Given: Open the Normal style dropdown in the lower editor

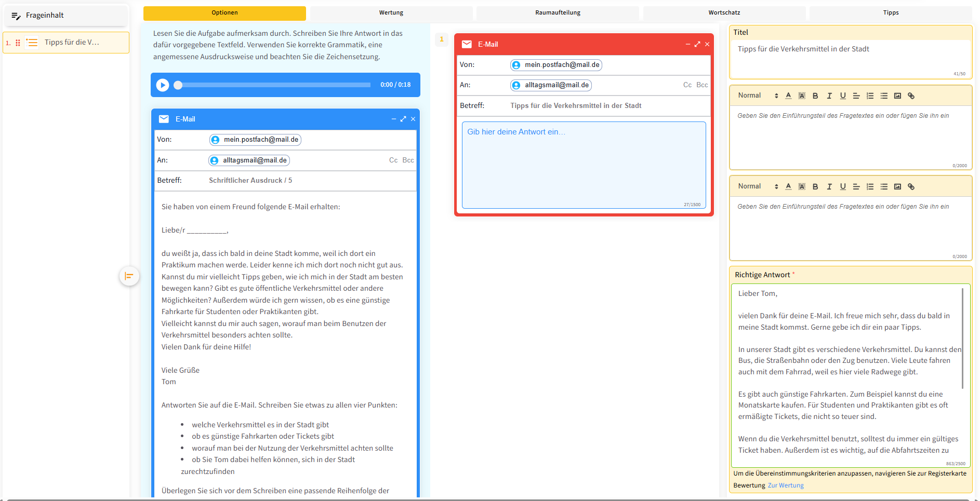Looking at the screenshot, I should pyautogui.click(x=758, y=186).
